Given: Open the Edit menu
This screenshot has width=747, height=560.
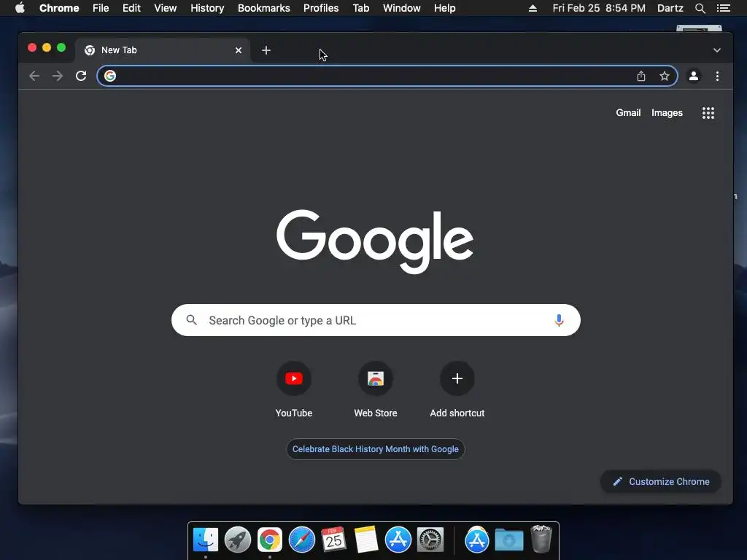Looking at the screenshot, I should click(131, 8).
